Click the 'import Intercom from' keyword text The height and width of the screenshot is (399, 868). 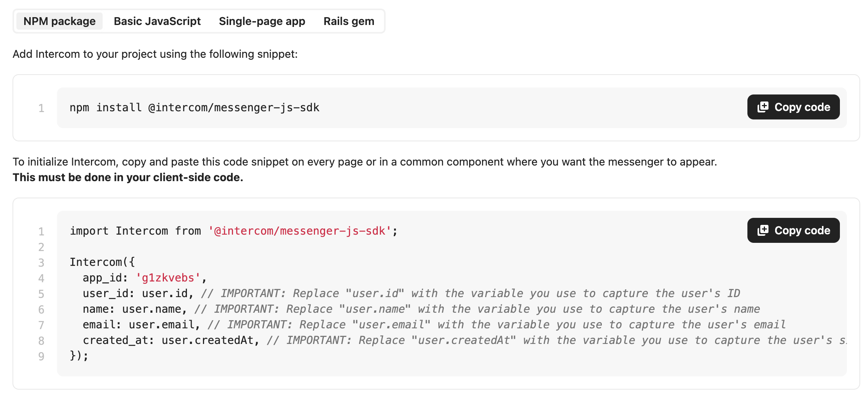click(135, 231)
